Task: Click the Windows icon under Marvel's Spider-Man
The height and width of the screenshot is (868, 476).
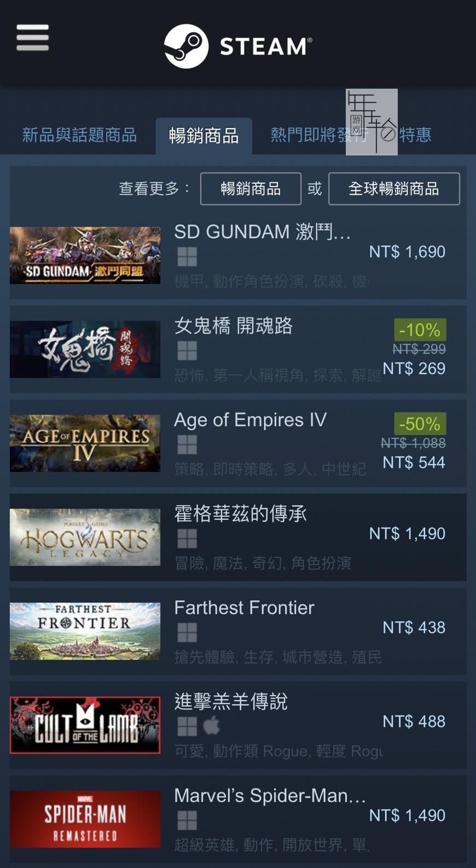Action: (x=187, y=820)
